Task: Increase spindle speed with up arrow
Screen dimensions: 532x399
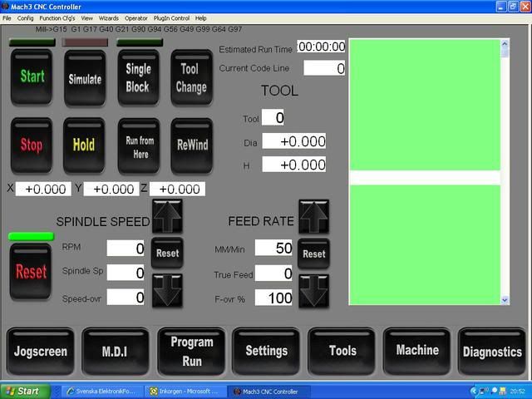Action: (x=167, y=216)
